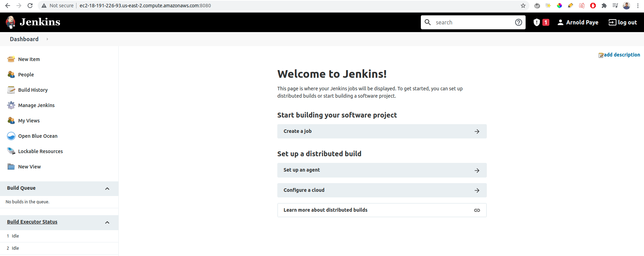644x256 pixels.
Task: Click the Manage Jenkins gear icon
Action: [11, 105]
